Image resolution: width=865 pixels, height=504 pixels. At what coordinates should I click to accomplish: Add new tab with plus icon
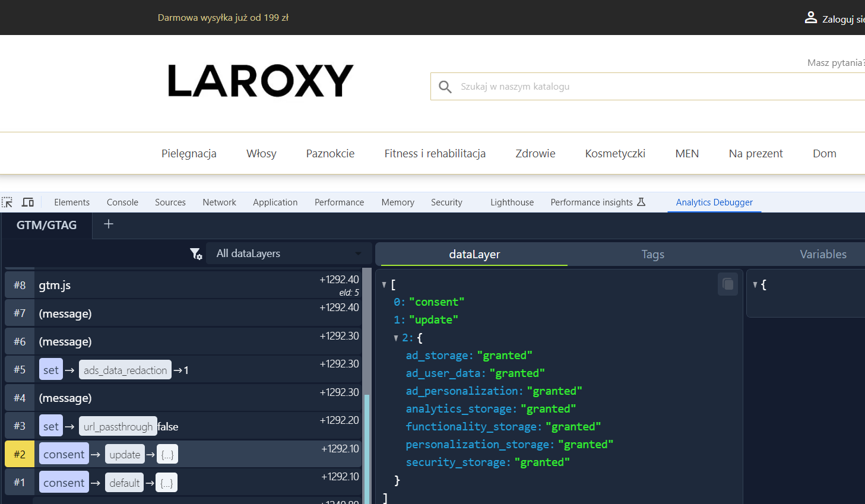(x=109, y=224)
